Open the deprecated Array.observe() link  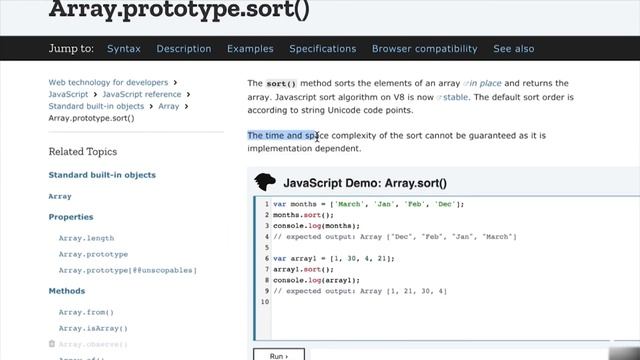[x=93, y=344]
